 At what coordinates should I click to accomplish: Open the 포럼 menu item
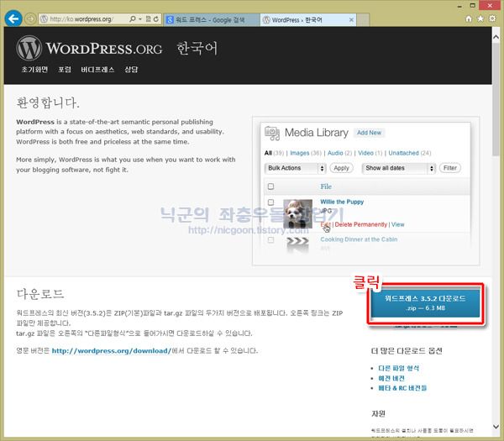tap(65, 70)
